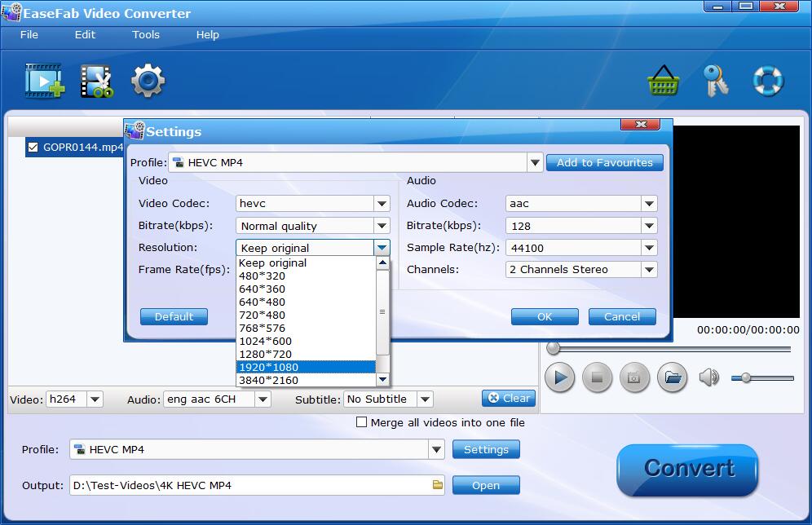Open the audio Bitrate 128 dropdown
This screenshot has height=525, width=812.
(x=650, y=226)
